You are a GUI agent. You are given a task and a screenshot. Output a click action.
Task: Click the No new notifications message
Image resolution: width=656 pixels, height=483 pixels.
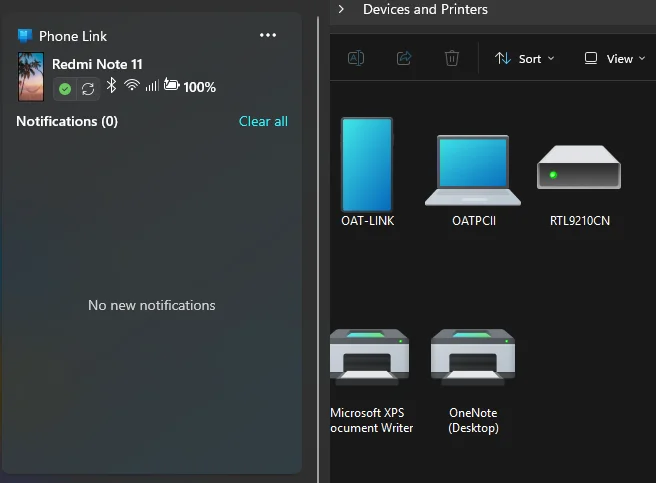151,305
